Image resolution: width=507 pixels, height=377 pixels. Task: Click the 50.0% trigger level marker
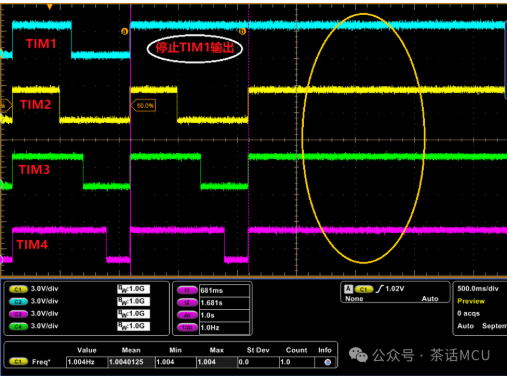144,106
